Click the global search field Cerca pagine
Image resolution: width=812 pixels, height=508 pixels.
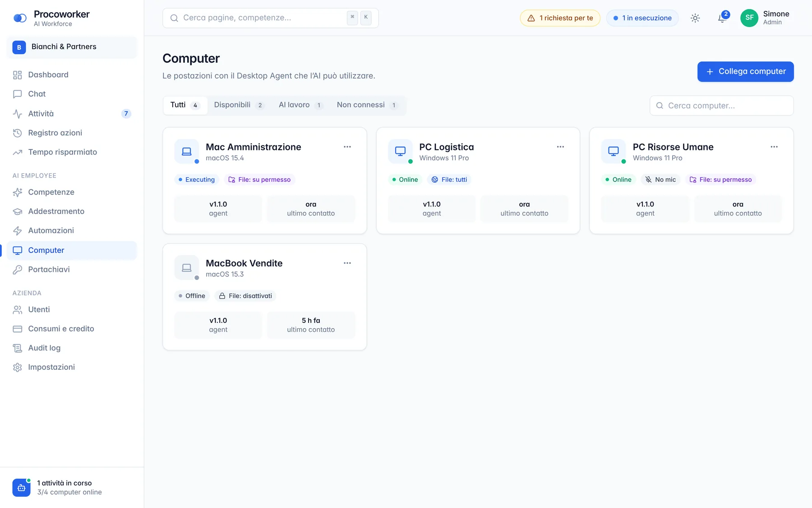coord(271,18)
